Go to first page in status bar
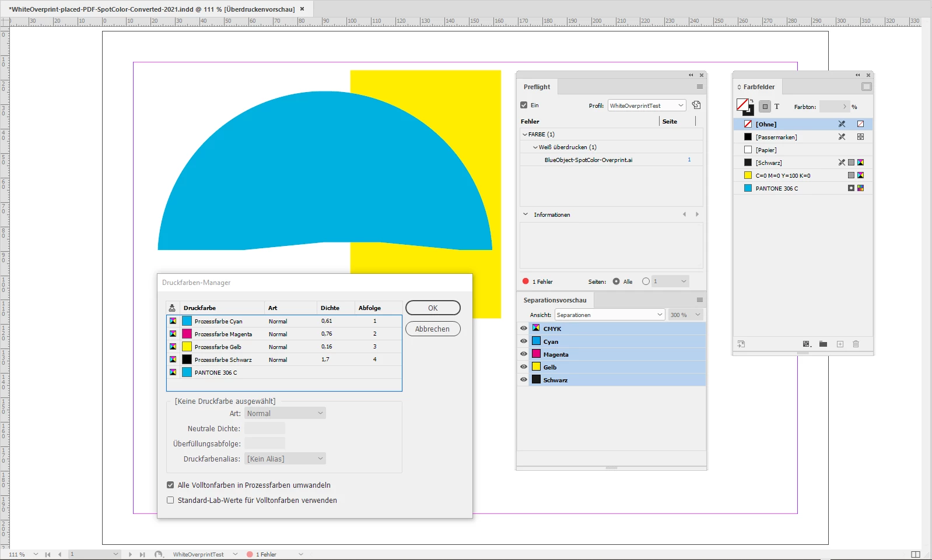 (x=48, y=555)
